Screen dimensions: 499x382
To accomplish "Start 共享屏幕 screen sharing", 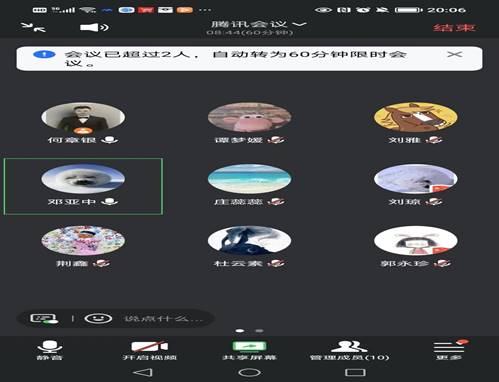I will (249, 350).
